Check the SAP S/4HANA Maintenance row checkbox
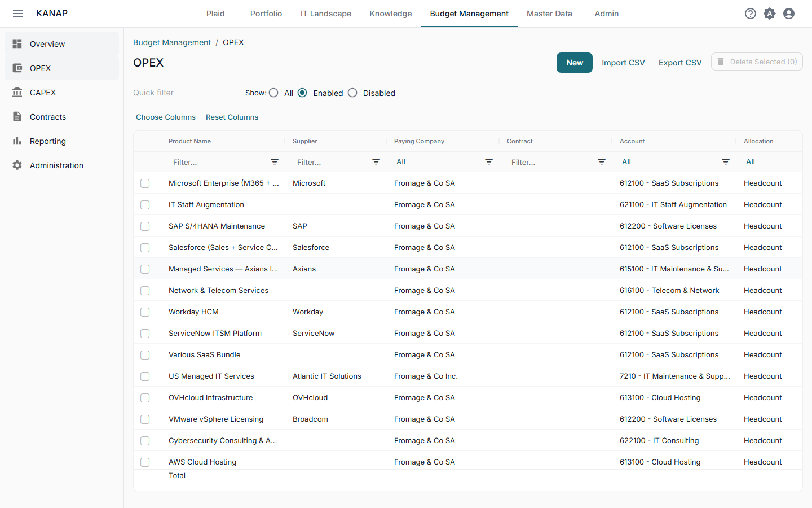Screen dimensions: 812x508 [145, 226]
